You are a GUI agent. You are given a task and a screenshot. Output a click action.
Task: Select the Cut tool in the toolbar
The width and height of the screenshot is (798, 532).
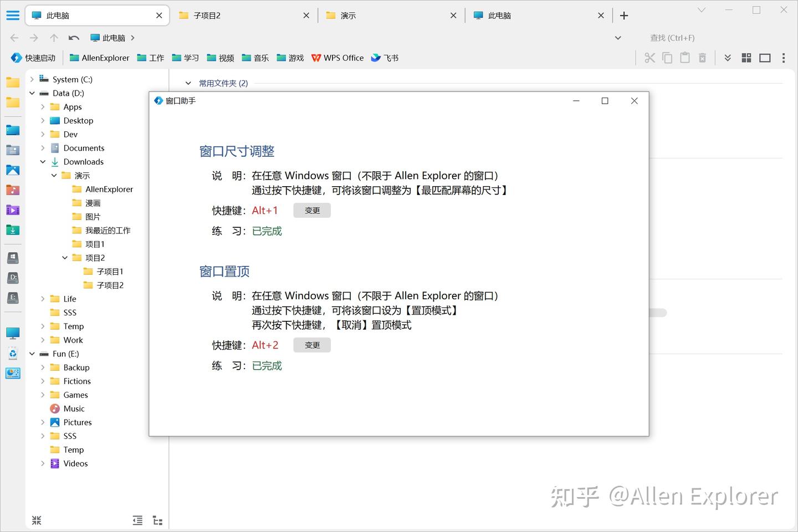click(649, 57)
